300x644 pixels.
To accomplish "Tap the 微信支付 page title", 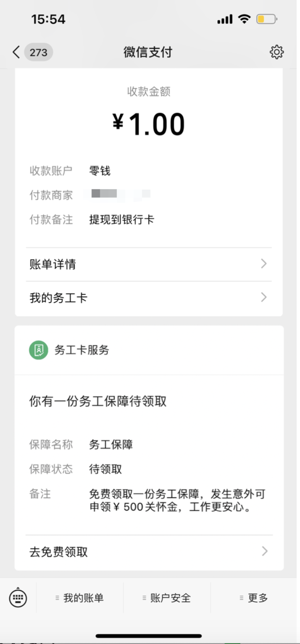I will click(x=148, y=52).
